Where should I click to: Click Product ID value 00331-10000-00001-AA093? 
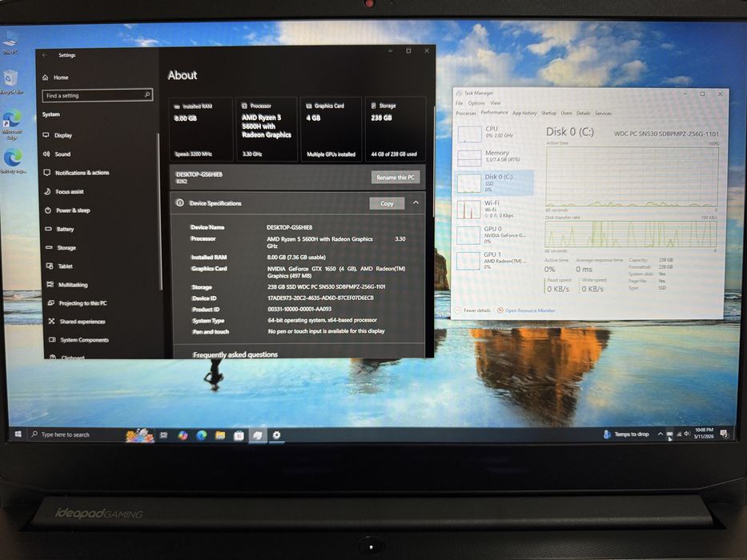click(x=299, y=309)
